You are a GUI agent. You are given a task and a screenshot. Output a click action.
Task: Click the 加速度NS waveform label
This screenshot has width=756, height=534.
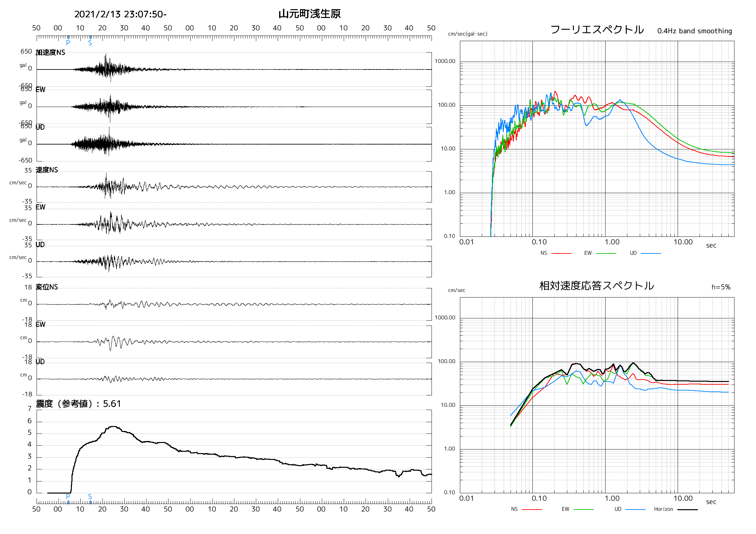pyautogui.click(x=51, y=53)
